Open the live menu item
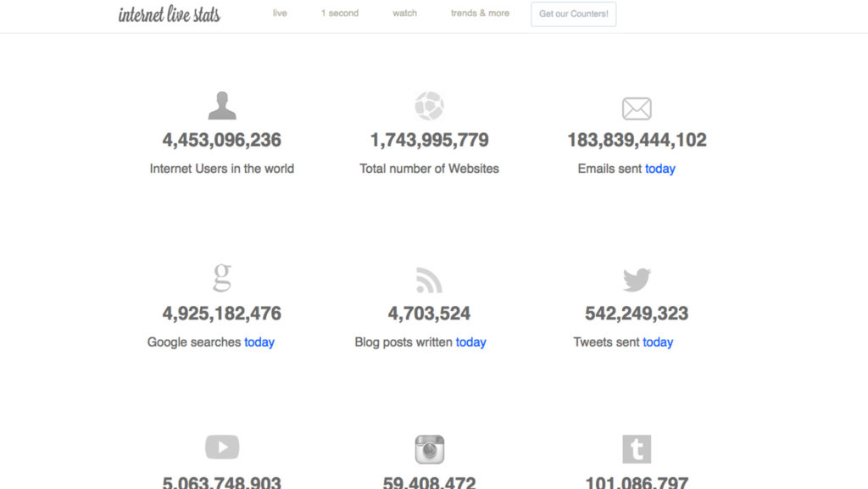The height and width of the screenshot is (489, 868). coord(280,14)
